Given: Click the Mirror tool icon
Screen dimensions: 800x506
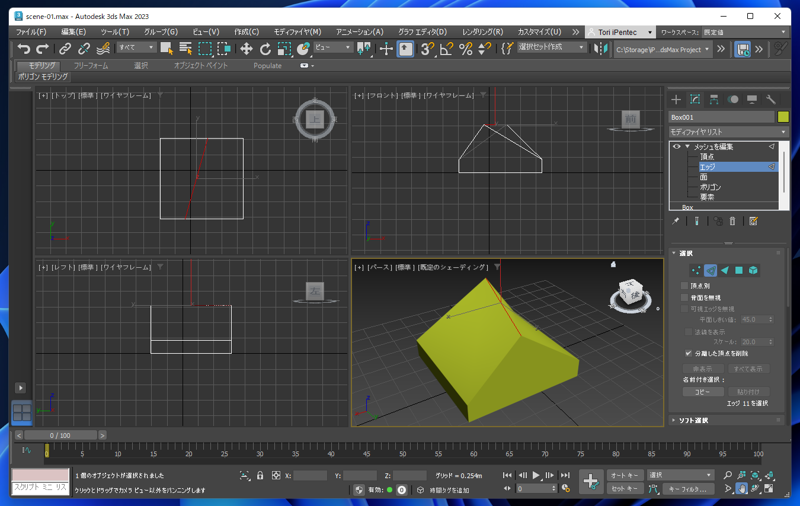Looking at the screenshot, I should (x=601, y=48).
